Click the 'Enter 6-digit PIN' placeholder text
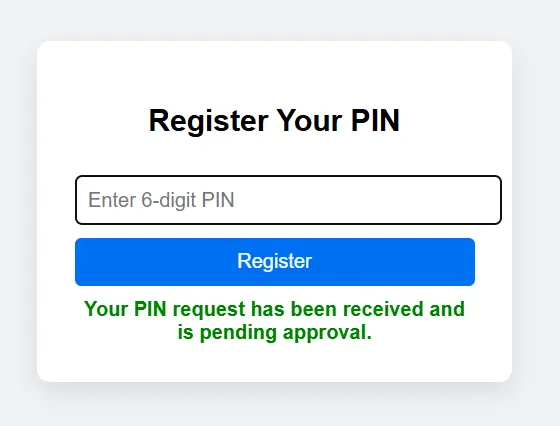 click(x=161, y=200)
